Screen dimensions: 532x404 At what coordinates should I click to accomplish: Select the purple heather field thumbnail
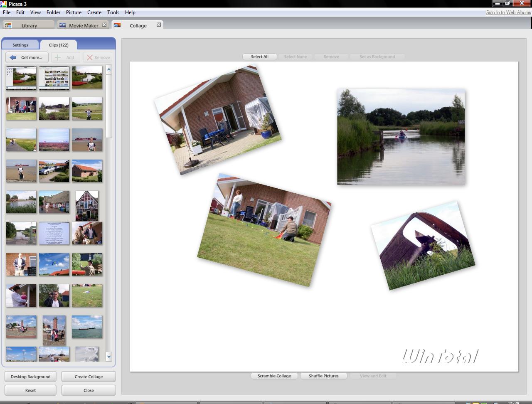coord(54,140)
